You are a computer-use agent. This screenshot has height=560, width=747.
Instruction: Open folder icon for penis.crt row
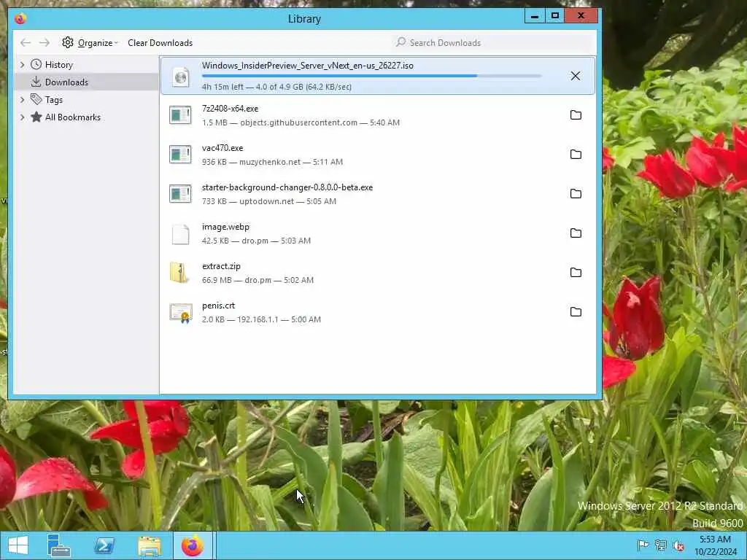pyautogui.click(x=576, y=312)
